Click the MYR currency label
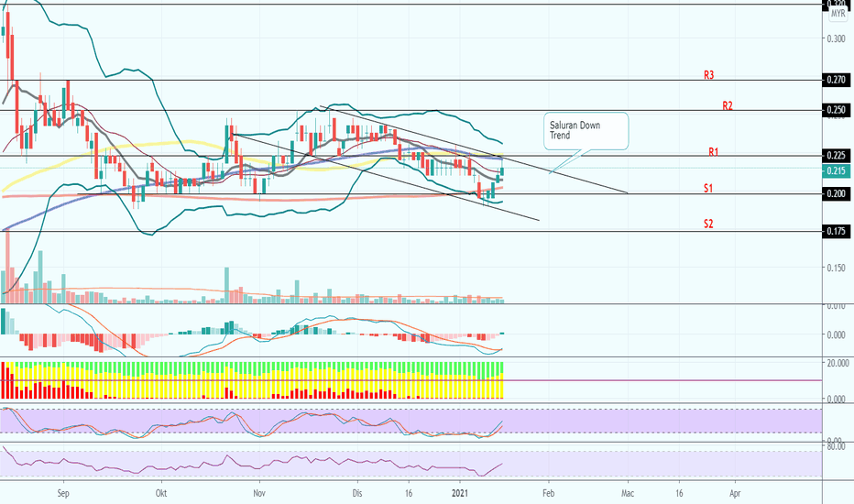This screenshot has height=504, width=854. tap(838, 15)
